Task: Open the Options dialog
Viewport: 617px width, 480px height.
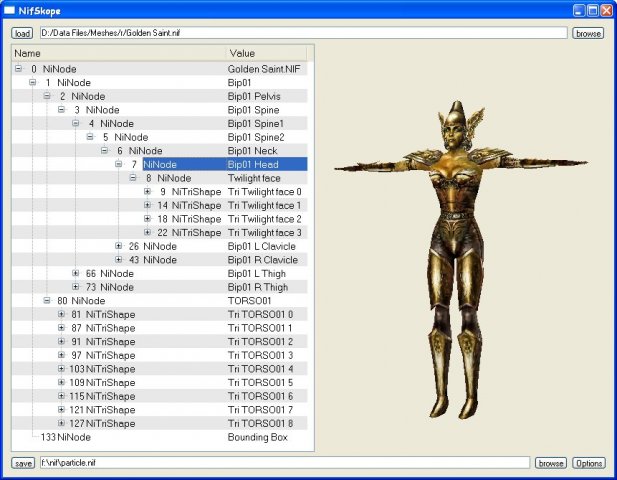Action: (589, 463)
